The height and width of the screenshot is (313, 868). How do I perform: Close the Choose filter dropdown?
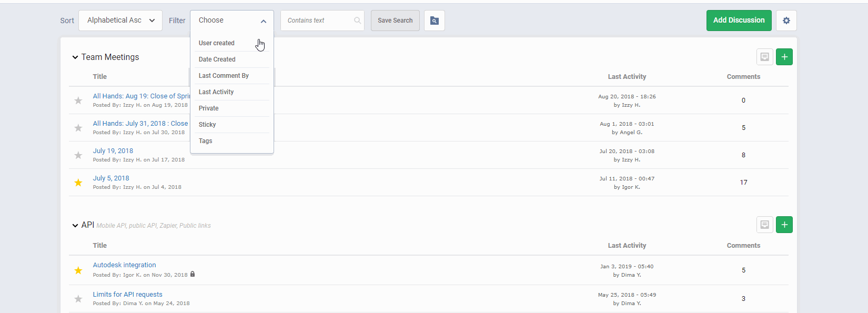tap(232, 21)
